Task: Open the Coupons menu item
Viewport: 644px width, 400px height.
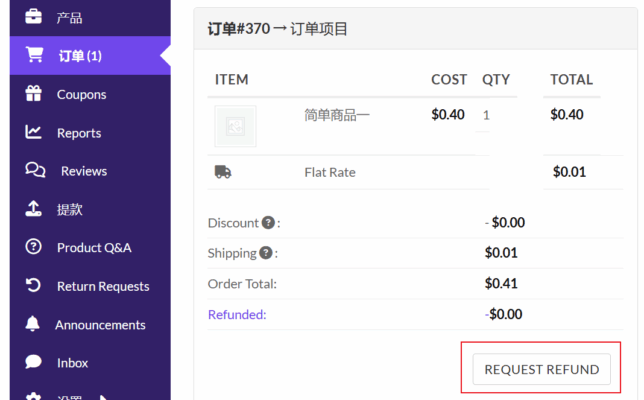Action: click(x=81, y=94)
